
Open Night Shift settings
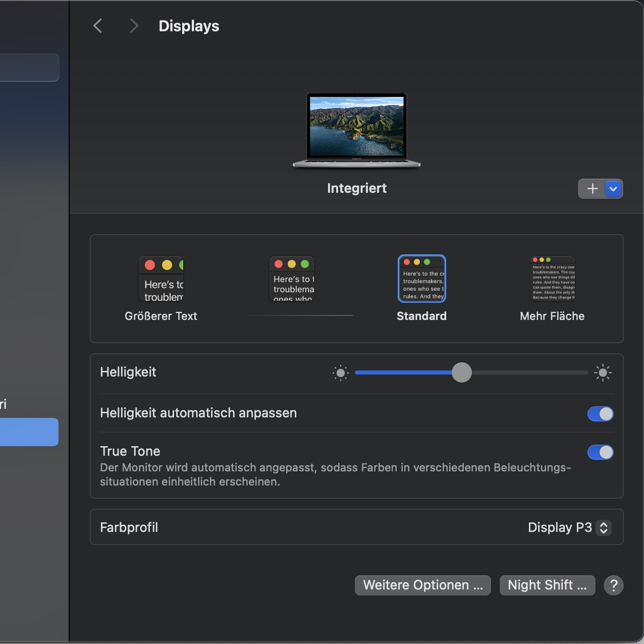tap(547, 585)
